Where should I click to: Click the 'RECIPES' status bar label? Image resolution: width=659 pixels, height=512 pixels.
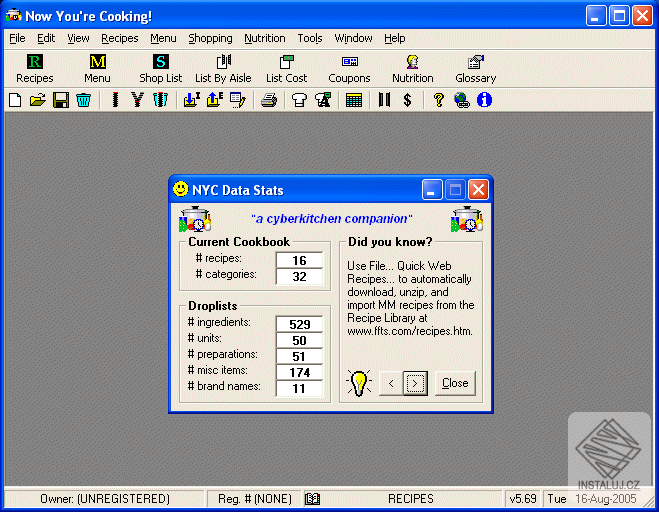411,499
